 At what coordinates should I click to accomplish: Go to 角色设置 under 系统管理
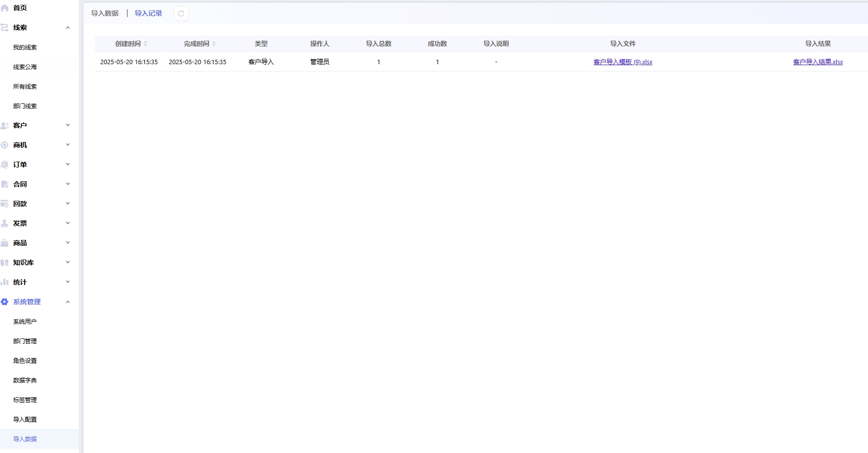click(25, 361)
